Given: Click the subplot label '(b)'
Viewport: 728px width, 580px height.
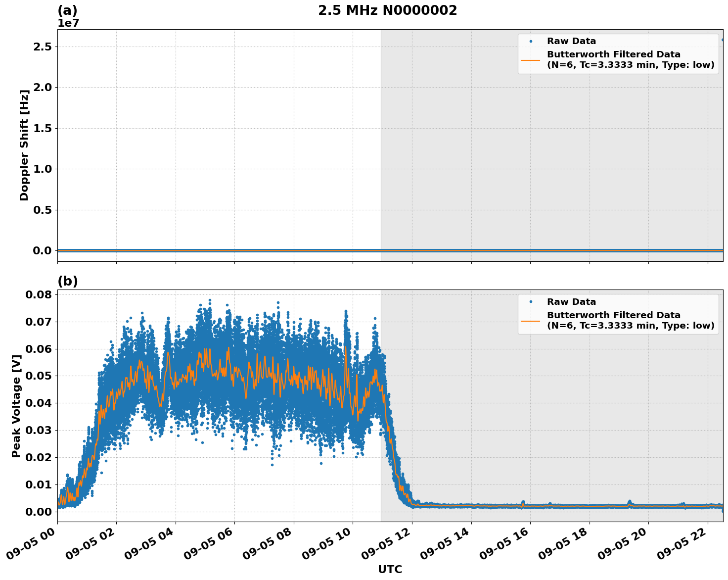Looking at the screenshot, I should click(68, 281).
